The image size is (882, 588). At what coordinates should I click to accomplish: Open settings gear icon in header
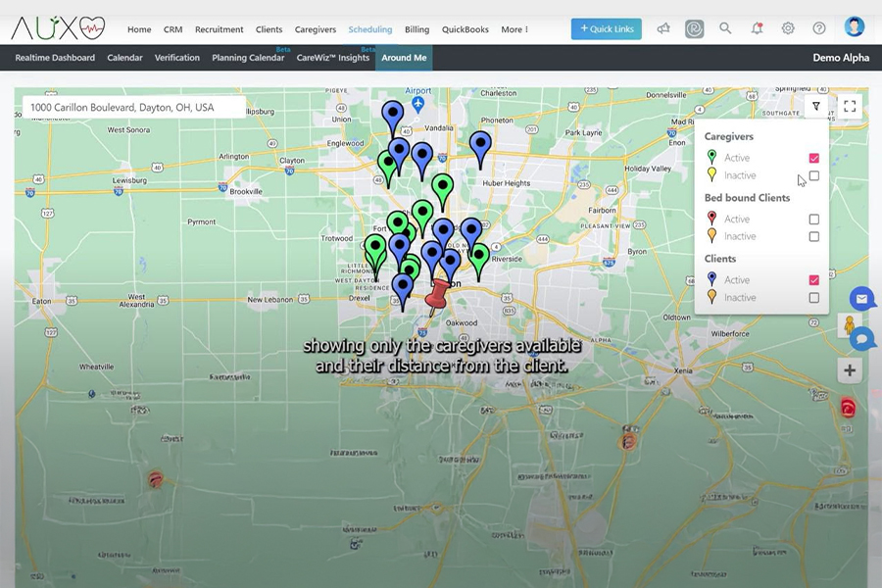[788, 28]
